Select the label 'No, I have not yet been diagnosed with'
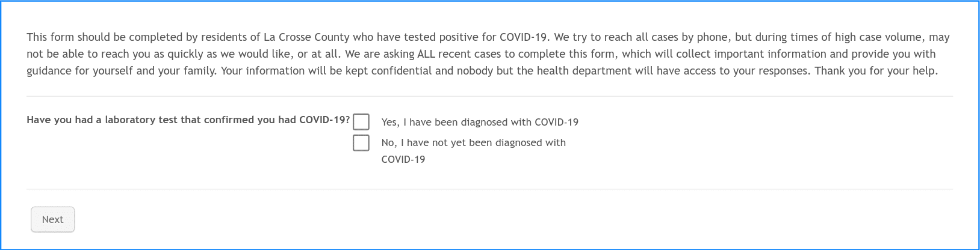Viewport: 980px width, 250px height. 474,142
